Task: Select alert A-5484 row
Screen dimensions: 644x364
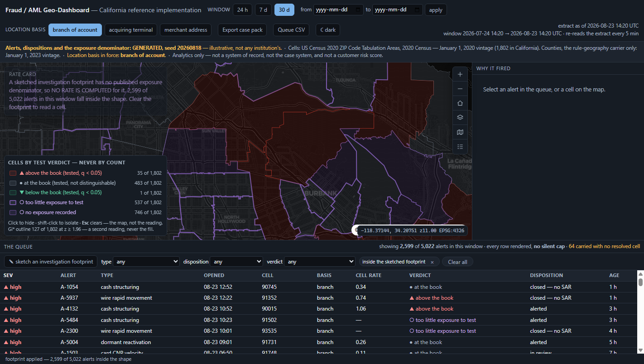Action: pyautogui.click(x=318, y=320)
